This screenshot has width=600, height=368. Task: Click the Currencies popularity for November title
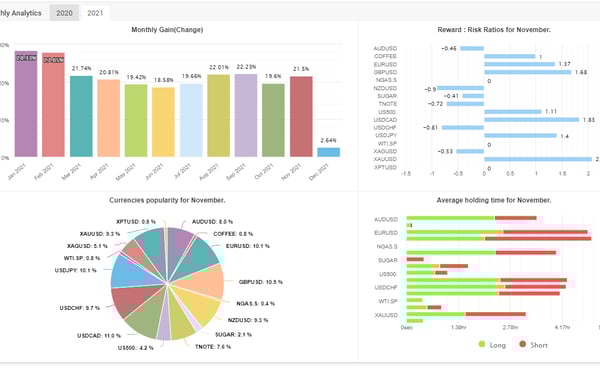click(167, 200)
